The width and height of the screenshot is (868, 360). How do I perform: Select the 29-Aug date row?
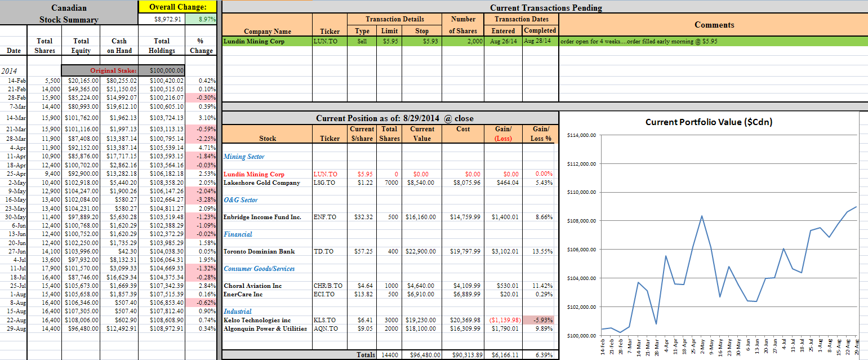(14, 328)
